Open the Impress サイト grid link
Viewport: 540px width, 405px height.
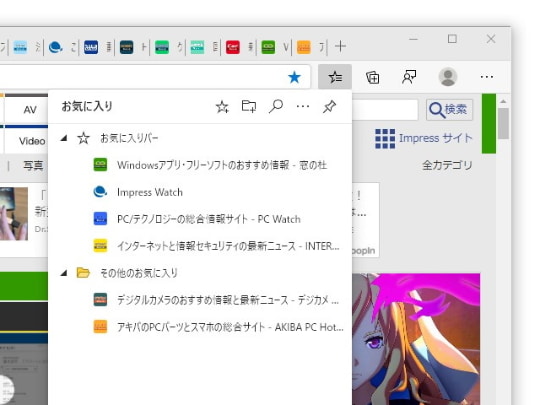(424, 138)
